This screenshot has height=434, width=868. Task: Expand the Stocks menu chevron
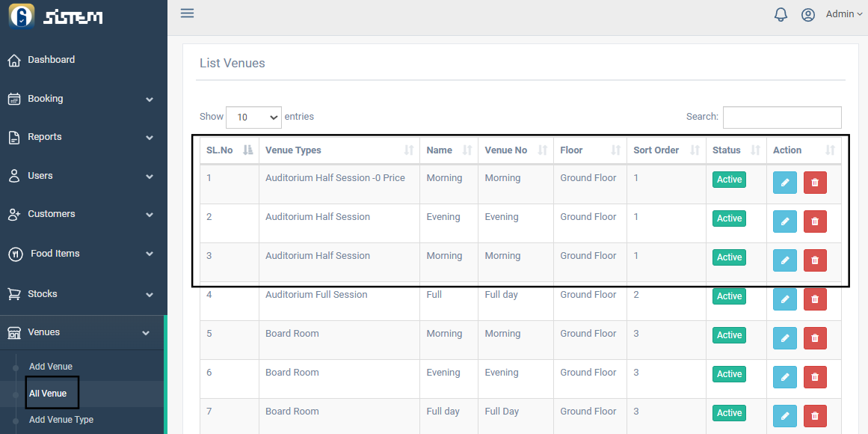149,294
